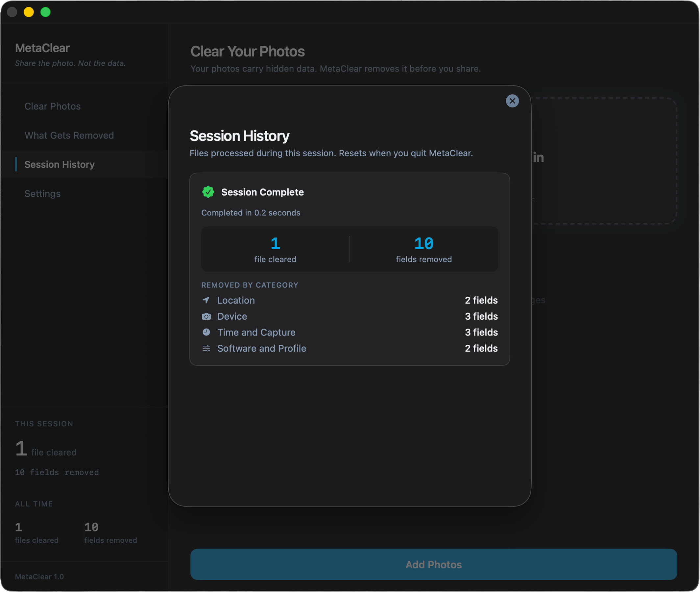
Task: Click the sidebar "1 file cleared" session stat
Action: coord(46,449)
